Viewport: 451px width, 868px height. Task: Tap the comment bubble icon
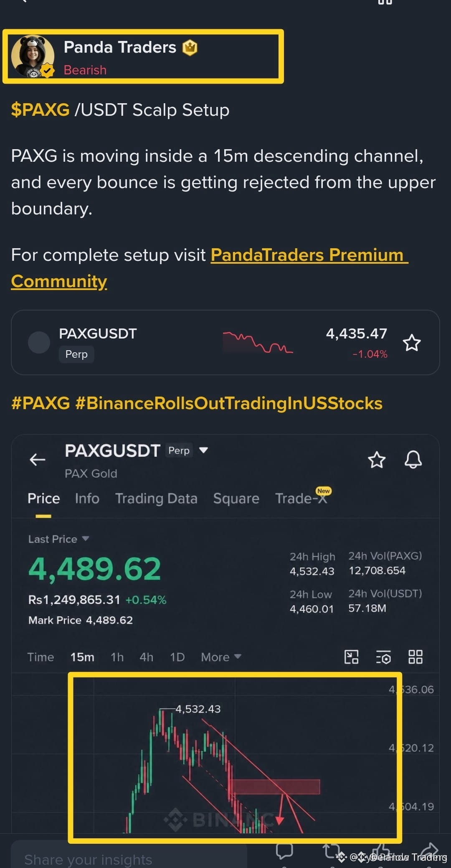point(284,850)
